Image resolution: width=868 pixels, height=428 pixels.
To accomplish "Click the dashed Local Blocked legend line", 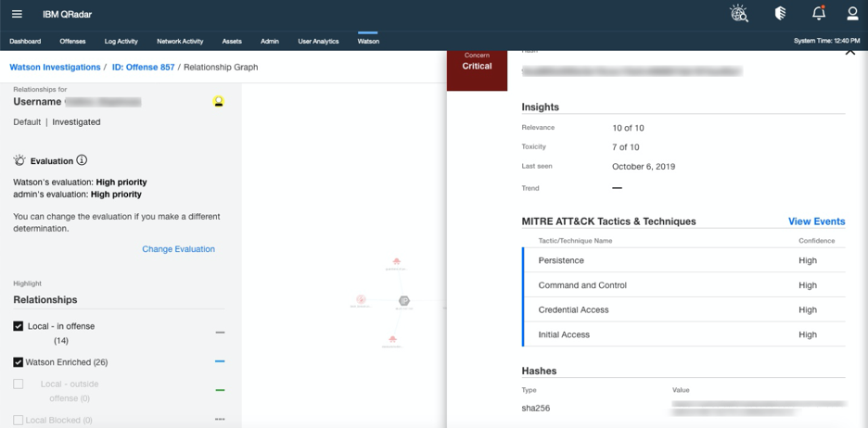I will pyautogui.click(x=220, y=419).
